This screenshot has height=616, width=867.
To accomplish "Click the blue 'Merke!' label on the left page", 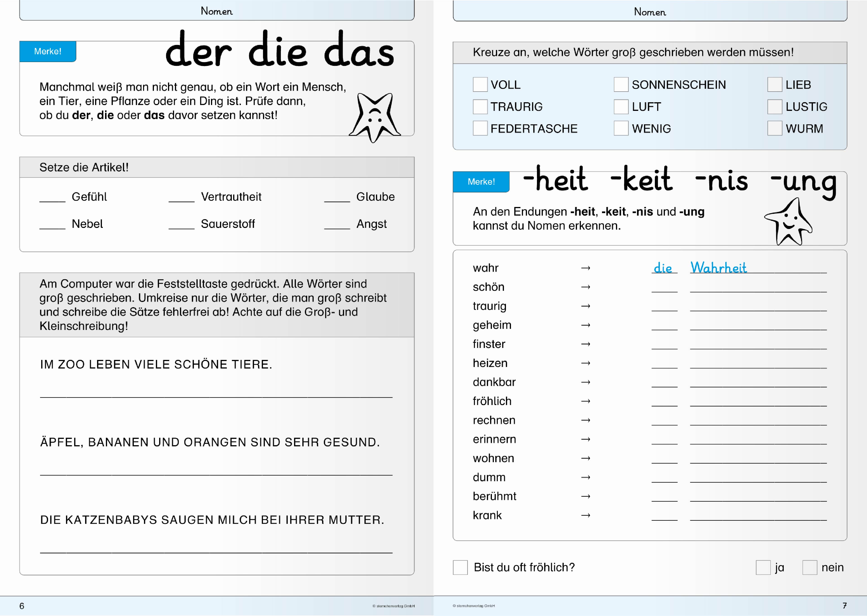I will coord(48,52).
